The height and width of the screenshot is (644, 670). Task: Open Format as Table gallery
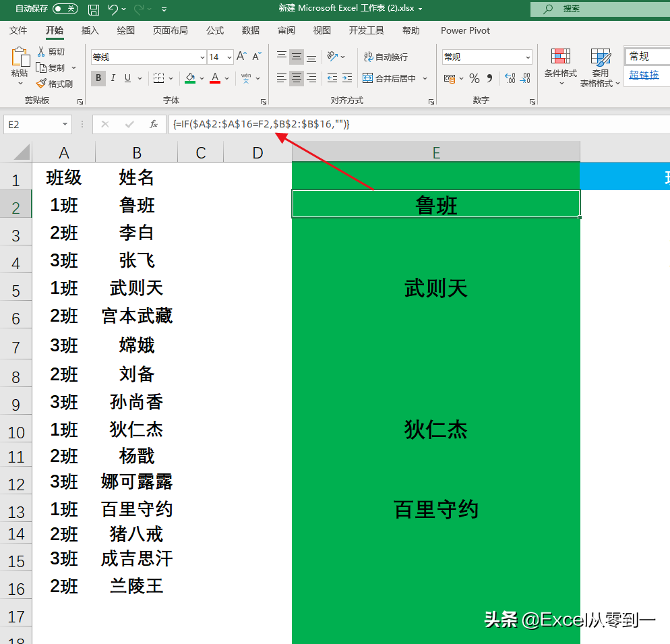599,67
